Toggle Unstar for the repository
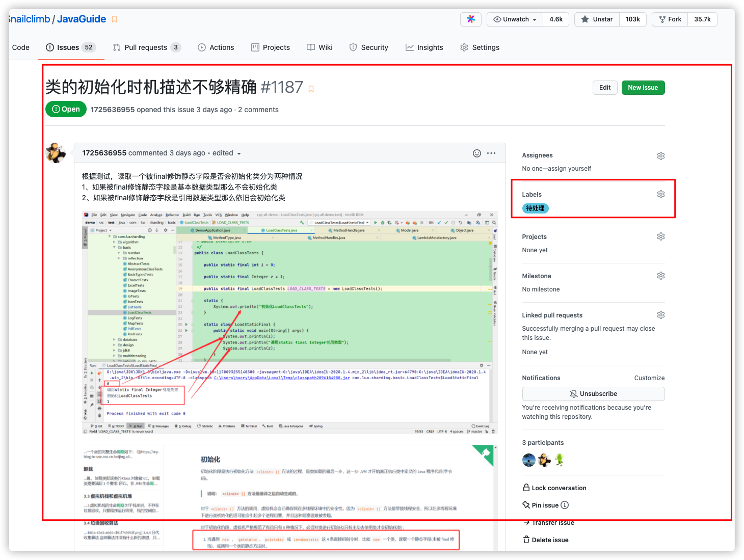The height and width of the screenshot is (560, 744). tap(597, 19)
